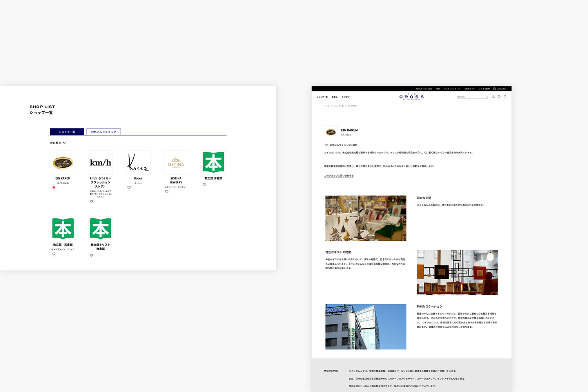Open favorites via header heart icon

point(499,97)
